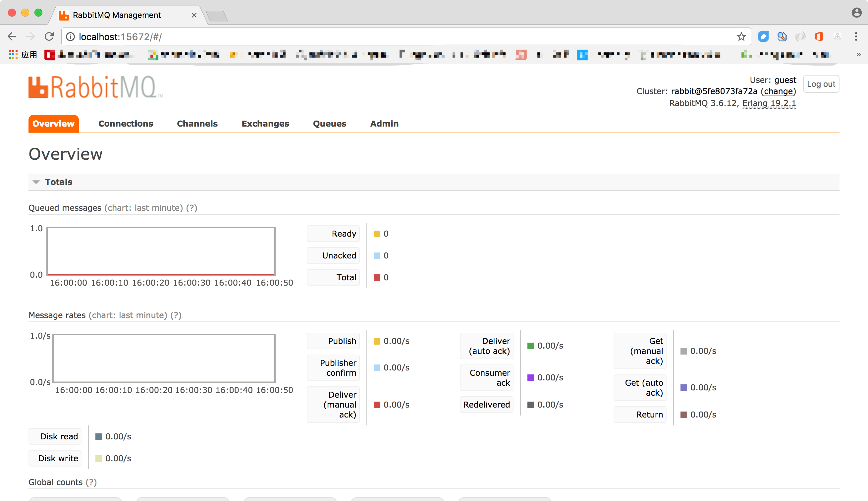
Task: Open the Chrome three-dot menu
Action: (856, 36)
